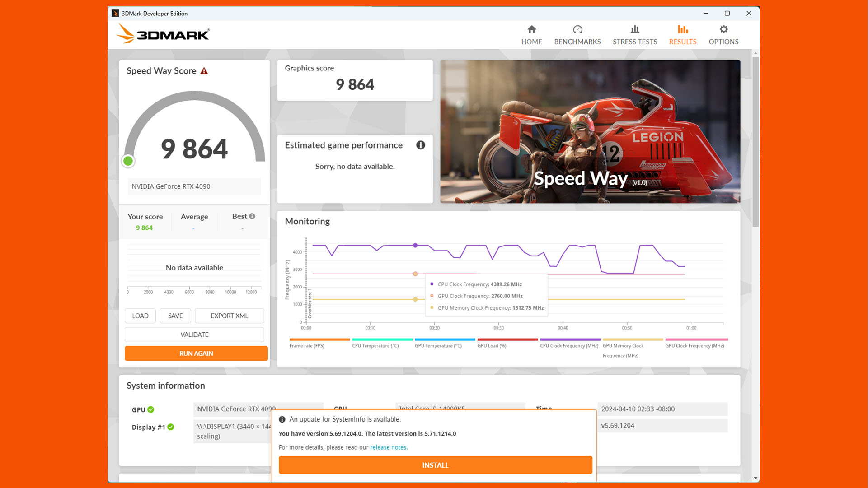Viewport: 868px width, 488px height.
Task: Switch to the Benchmarks tab
Action: [577, 35]
